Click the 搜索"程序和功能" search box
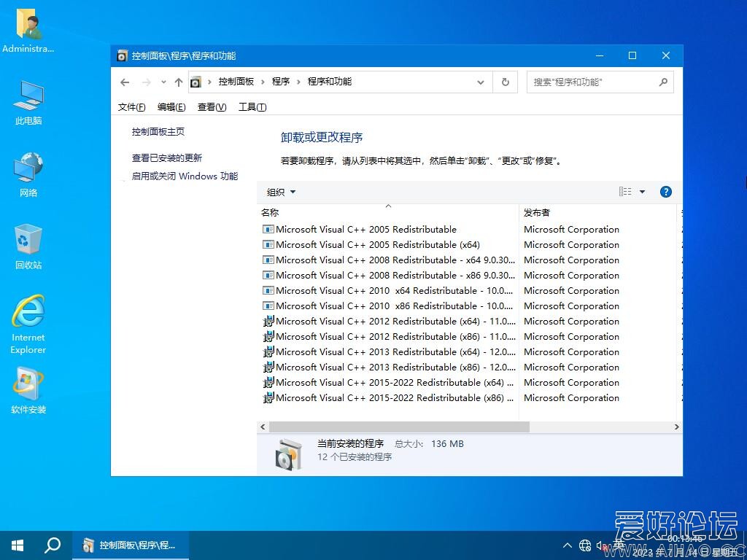Viewport: 747px width, 560px height. (x=592, y=82)
